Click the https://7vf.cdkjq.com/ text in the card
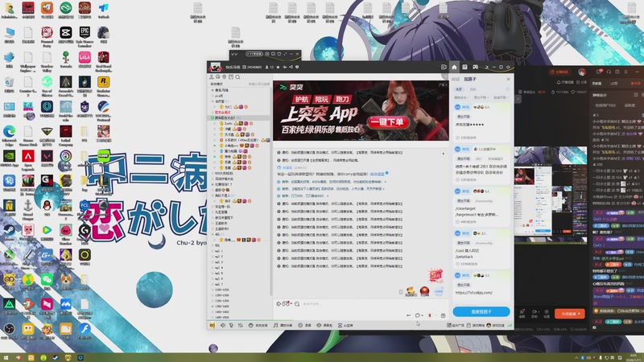This screenshot has width=644, height=362. 473,293
